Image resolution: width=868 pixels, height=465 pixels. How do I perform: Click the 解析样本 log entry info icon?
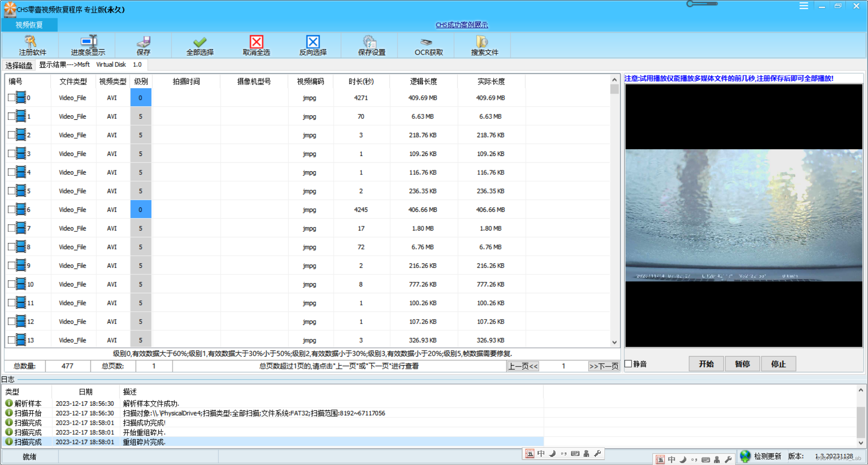[x=9, y=403]
